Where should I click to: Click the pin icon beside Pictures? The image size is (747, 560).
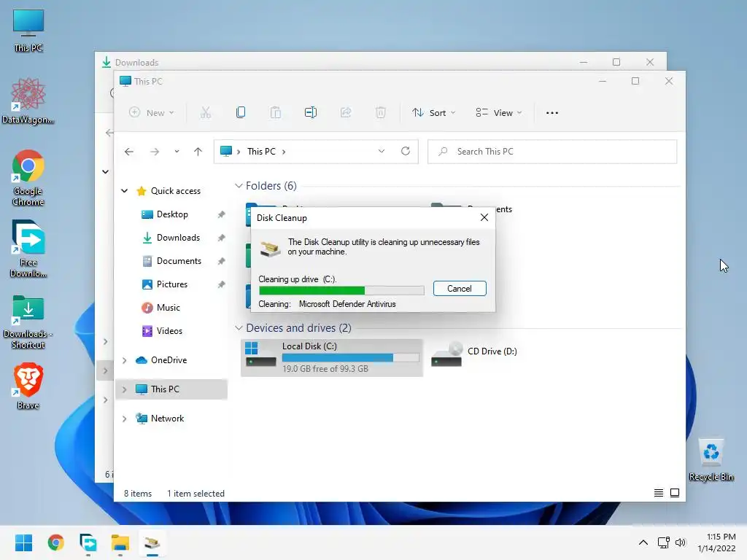221,285
